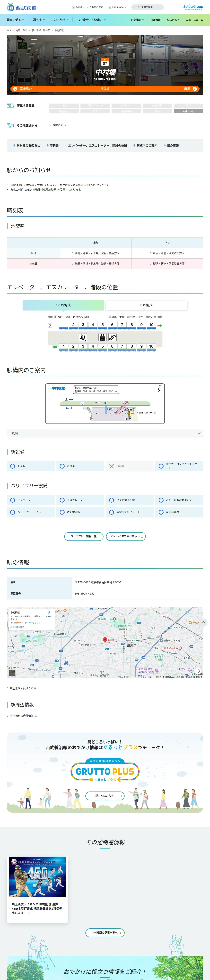The image size is (210, 980).
Task: Open weekday 下り 所沢・飯能 timetable
Action: click(x=167, y=253)
